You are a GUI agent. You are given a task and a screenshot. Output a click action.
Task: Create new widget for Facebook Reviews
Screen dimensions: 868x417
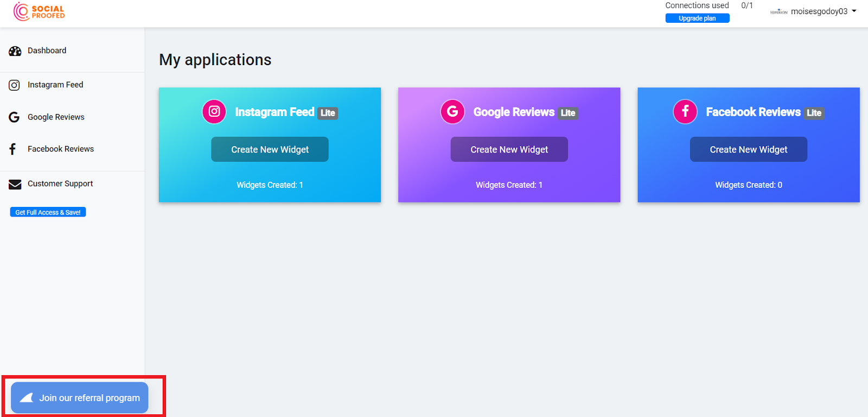click(749, 149)
